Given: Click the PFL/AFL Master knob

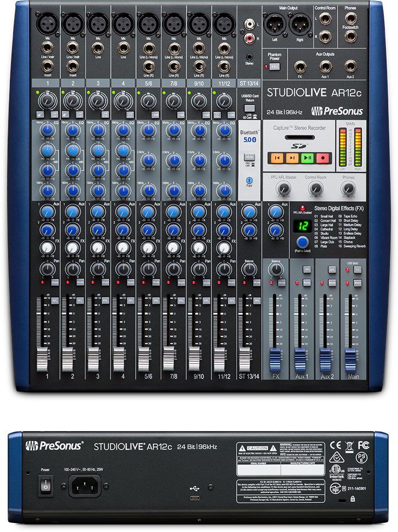Looking at the screenshot, I should point(283,189).
